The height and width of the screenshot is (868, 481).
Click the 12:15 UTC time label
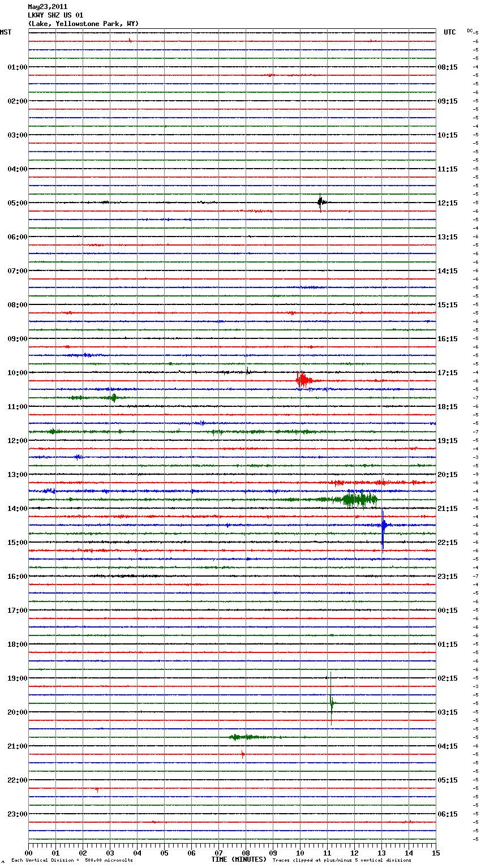pyautogui.click(x=448, y=203)
